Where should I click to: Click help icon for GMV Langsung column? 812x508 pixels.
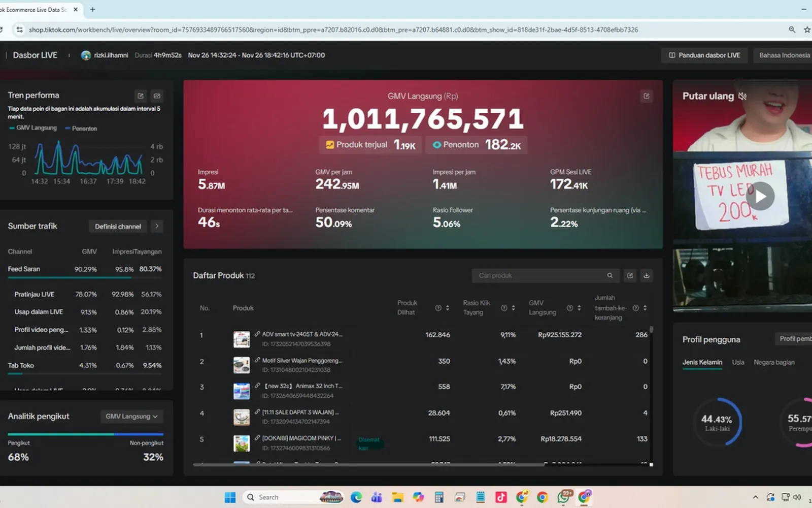570,308
